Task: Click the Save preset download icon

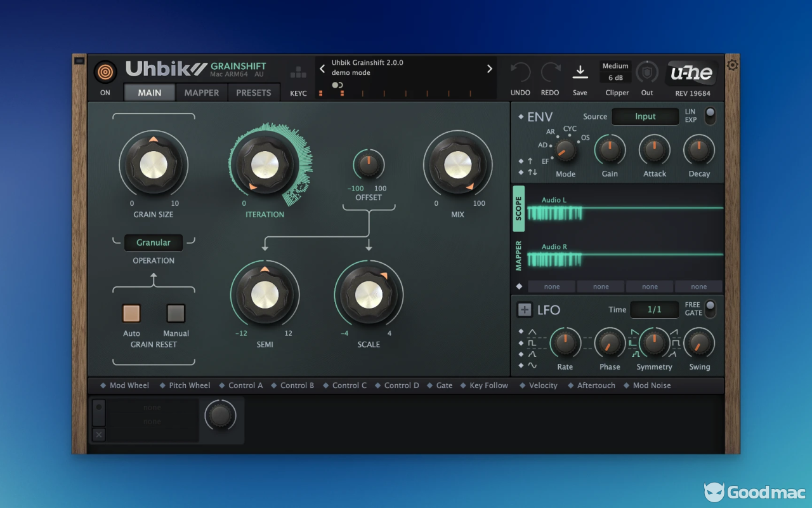Action: [580, 72]
